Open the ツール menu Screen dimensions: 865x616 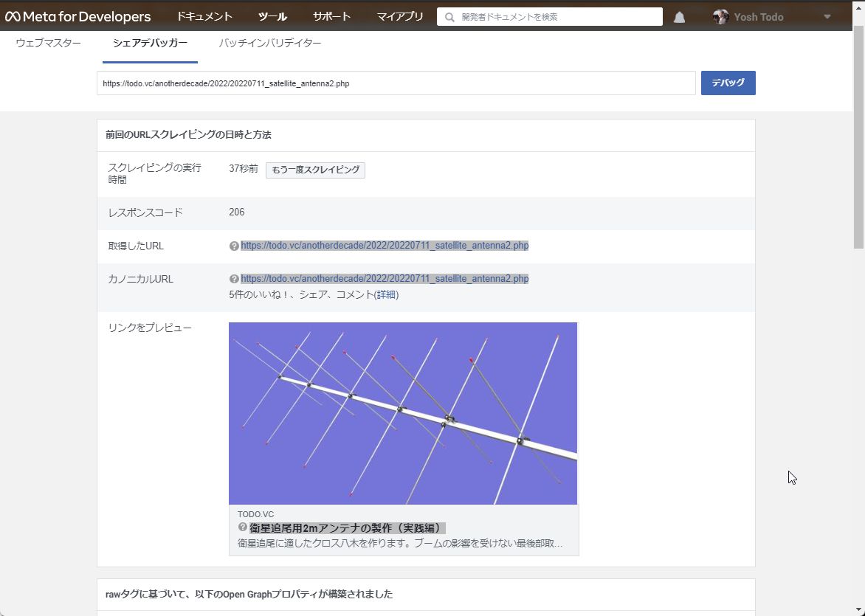(272, 16)
